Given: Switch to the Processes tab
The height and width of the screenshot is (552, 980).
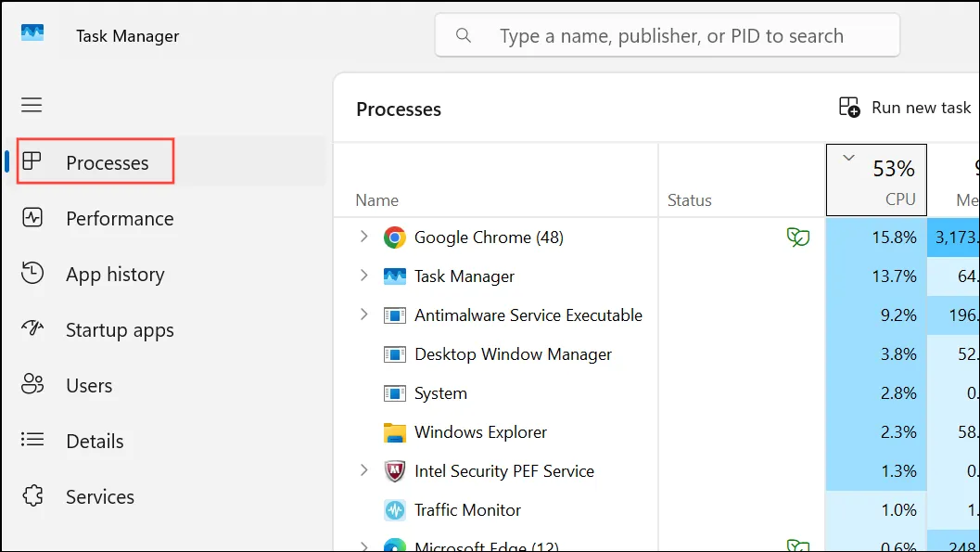Looking at the screenshot, I should [x=95, y=161].
